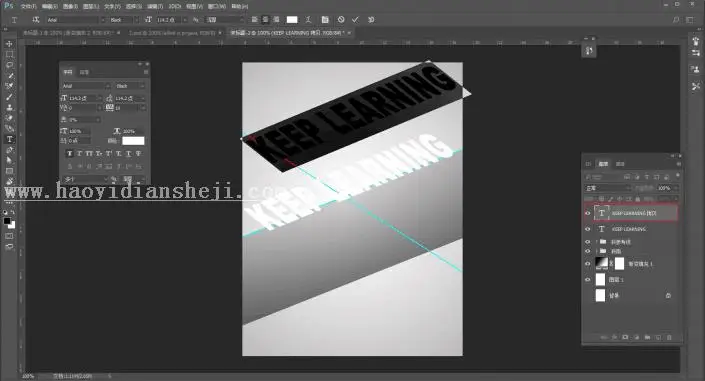This screenshot has height=381, width=705.
Task: Select the Move tool
Action: (9, 44)
